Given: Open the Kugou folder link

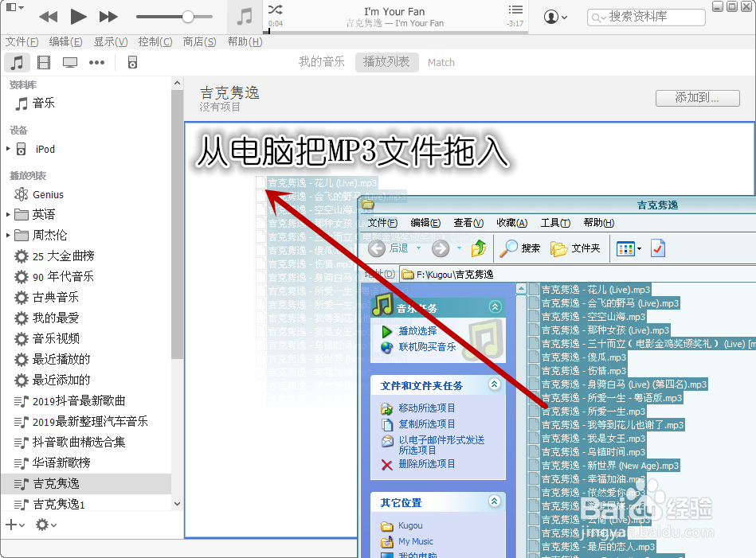Looking at the screenshot, I should click(410, 525).
